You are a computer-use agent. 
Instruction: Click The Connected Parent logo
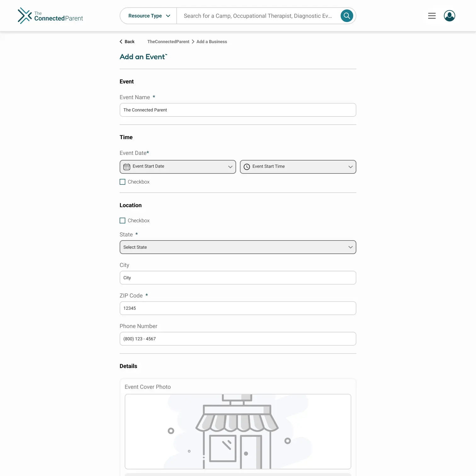[x=50, y=16]
